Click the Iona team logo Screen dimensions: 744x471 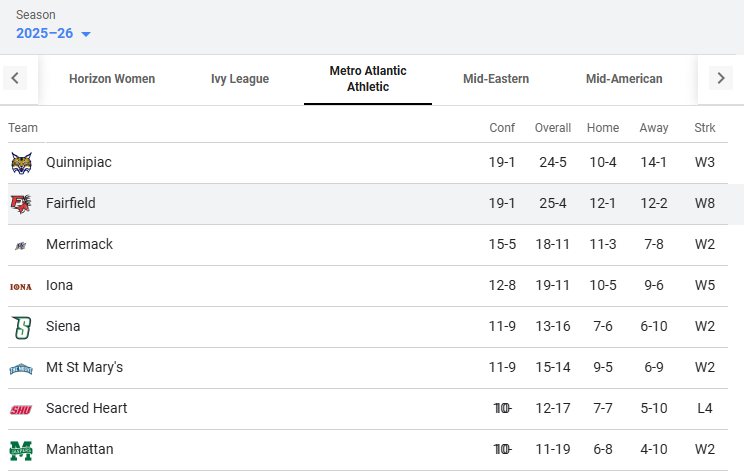(21, 286)
